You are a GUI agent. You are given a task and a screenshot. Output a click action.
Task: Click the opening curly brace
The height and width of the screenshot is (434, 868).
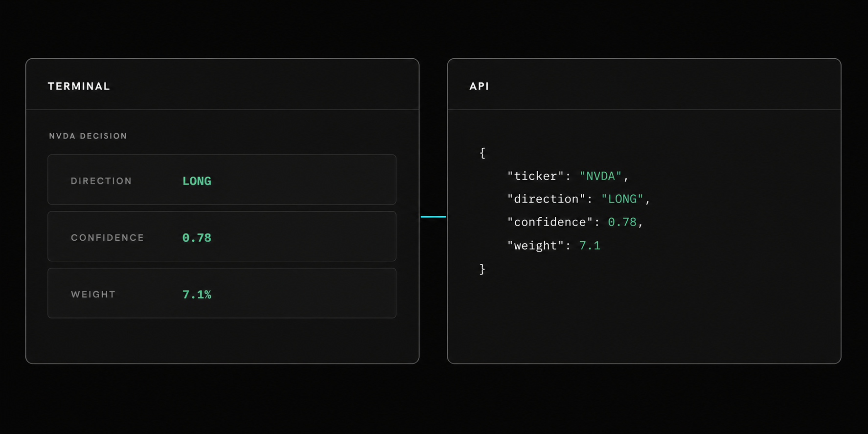point(482,153)
